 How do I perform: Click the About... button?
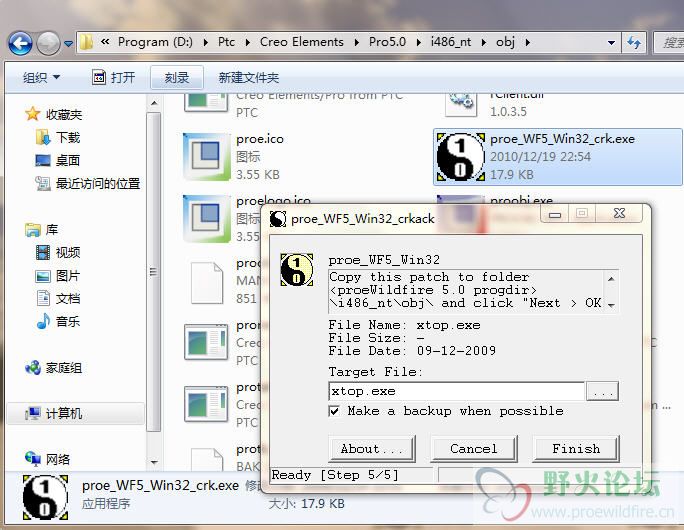tap(372, 448)
